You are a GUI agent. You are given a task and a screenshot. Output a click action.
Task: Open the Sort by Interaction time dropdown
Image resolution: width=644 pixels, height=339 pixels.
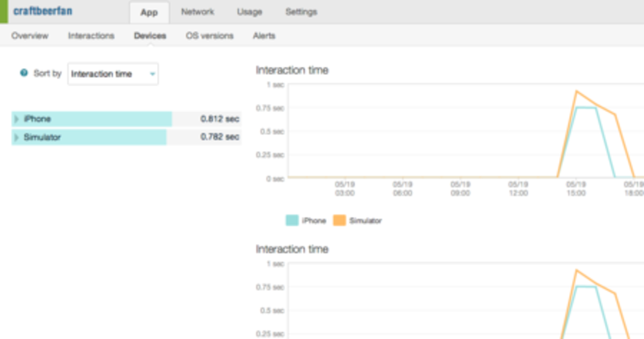tap(113, 74)
